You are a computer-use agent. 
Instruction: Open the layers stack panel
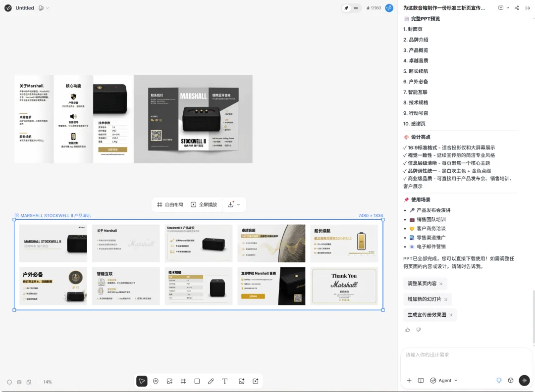pos(19,382)
